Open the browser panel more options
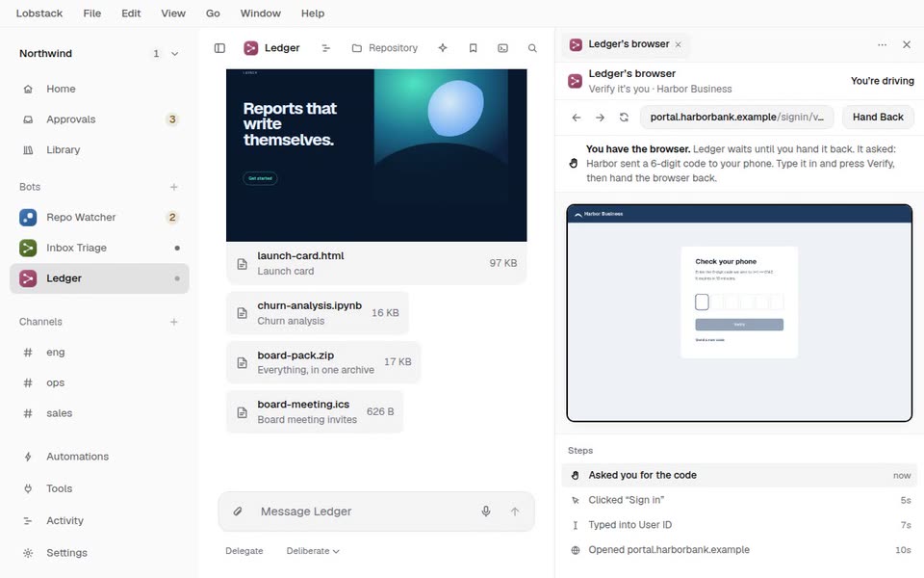924x578 pixels. pyautogui.click(x=882, y=45)
